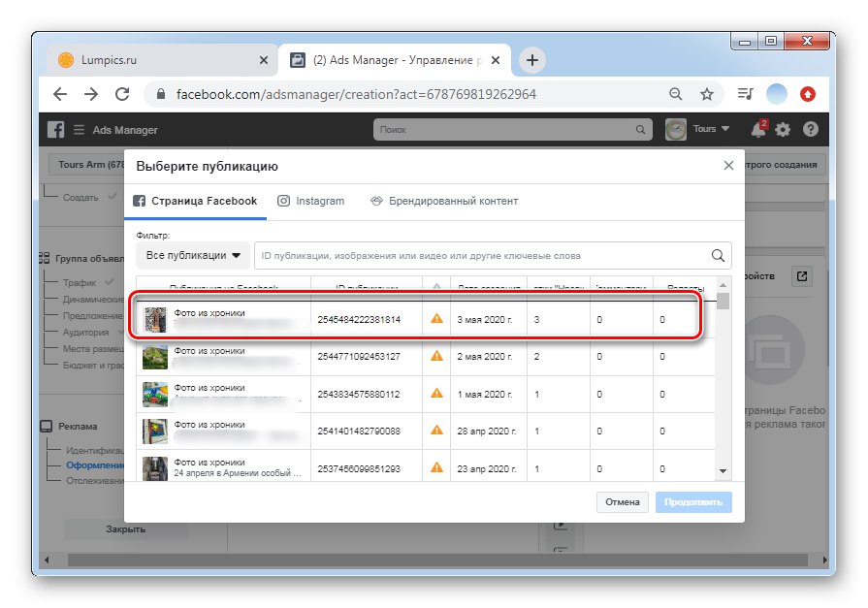Open the 'Tours Arm' account selector
Screen dimensions: 868x608
(x=87, y=165)
